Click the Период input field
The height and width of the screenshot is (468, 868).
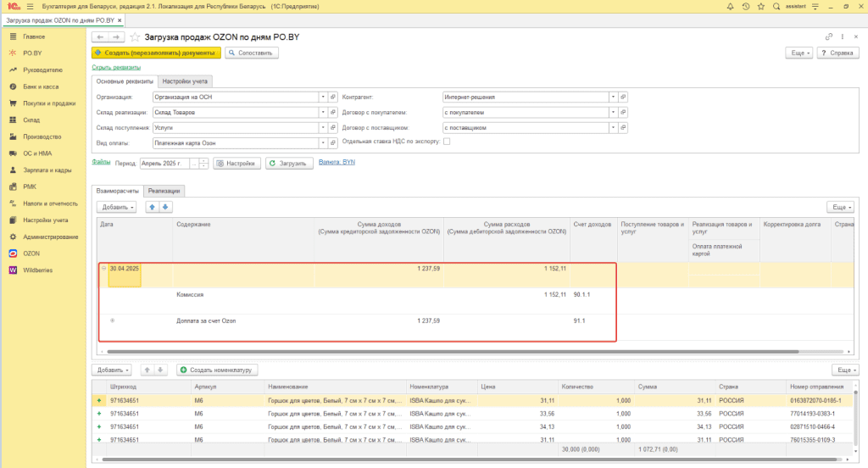click(165, 164)
